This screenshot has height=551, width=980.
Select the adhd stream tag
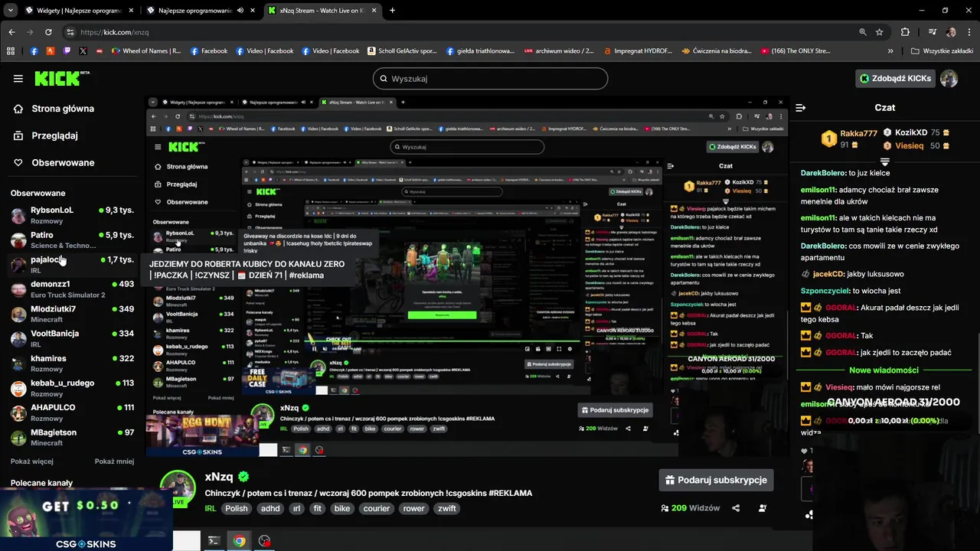(270, 508)
